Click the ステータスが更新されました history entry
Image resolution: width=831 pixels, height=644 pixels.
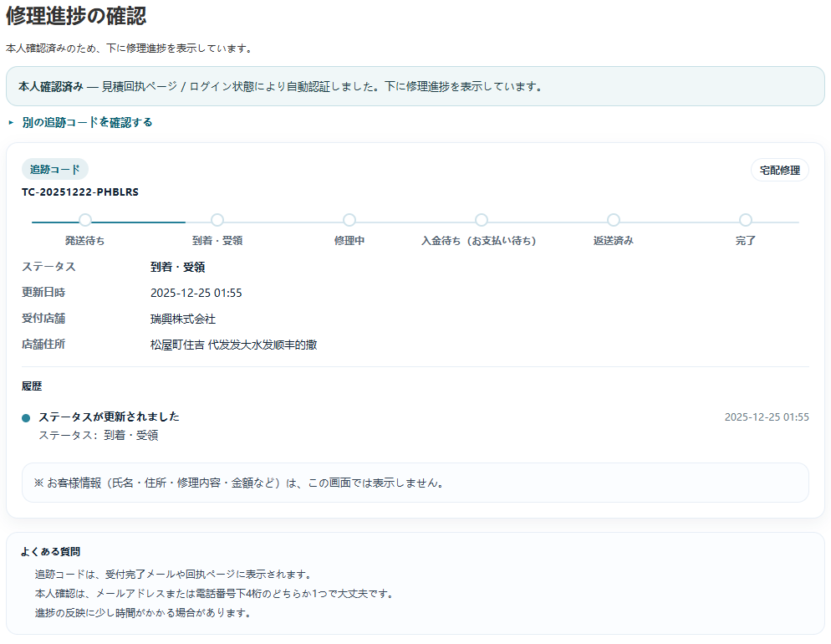[x=109, y=416]
